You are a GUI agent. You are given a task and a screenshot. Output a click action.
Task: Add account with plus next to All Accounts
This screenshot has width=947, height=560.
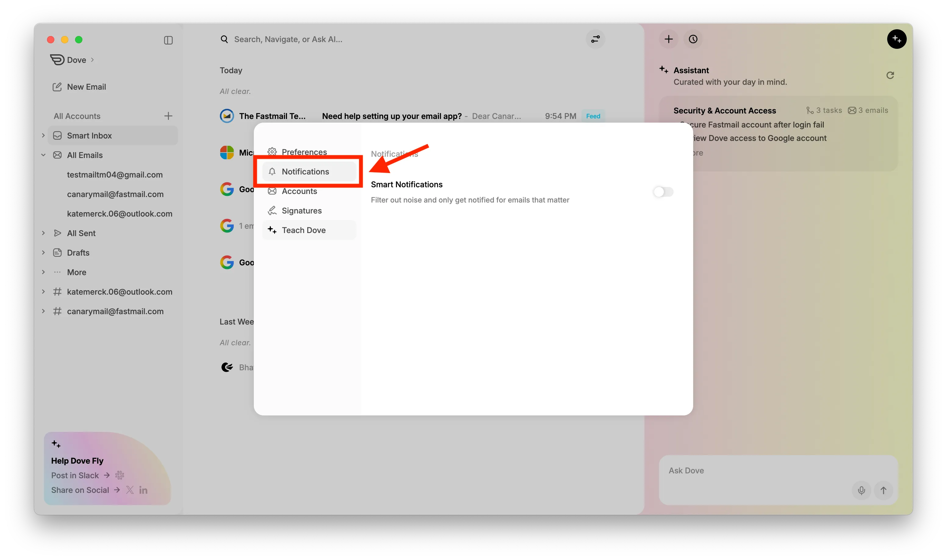tap(168, 116)
